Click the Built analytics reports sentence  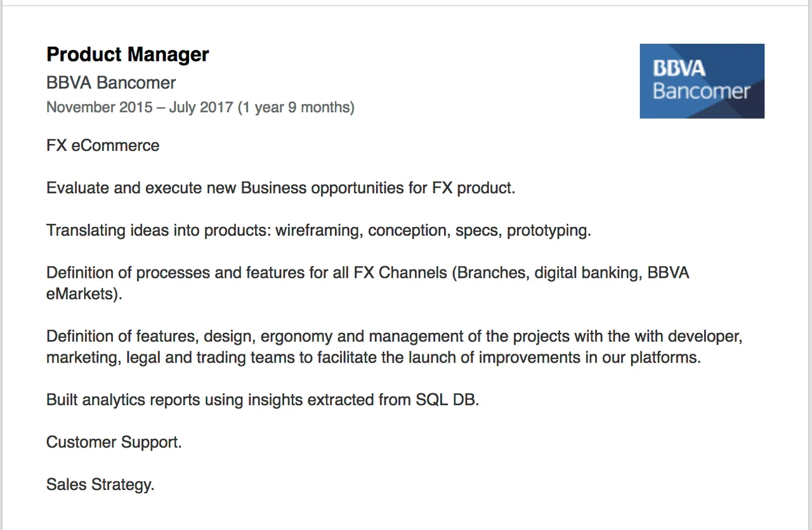[263, 400]
